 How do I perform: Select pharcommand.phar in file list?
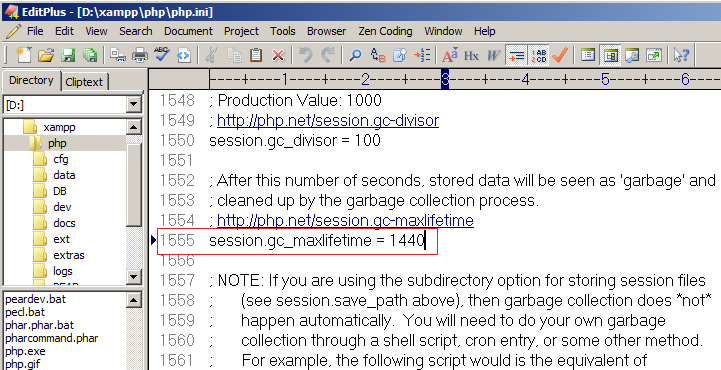click(52, 338)
